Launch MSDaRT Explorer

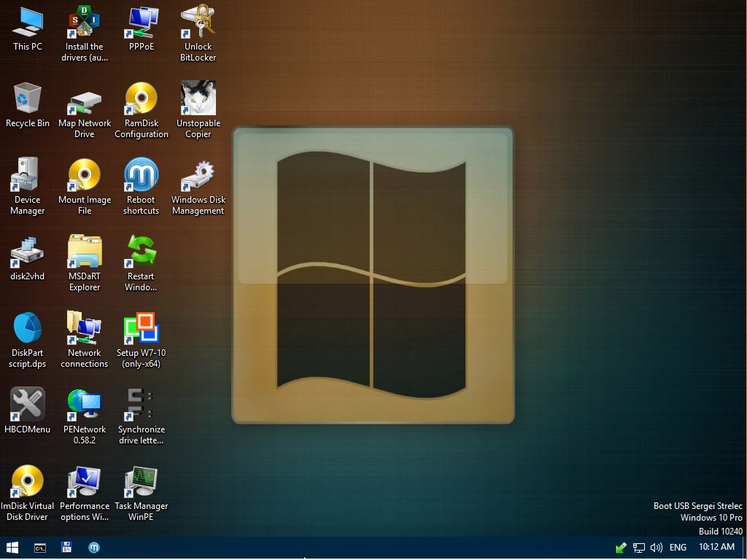pyautogui.click(x=84, y=252)
